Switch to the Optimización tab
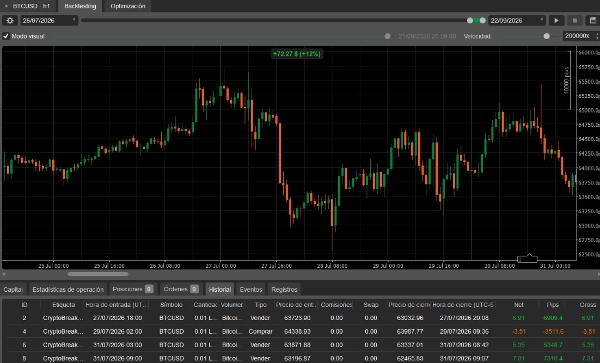 [x=127, y=6]
